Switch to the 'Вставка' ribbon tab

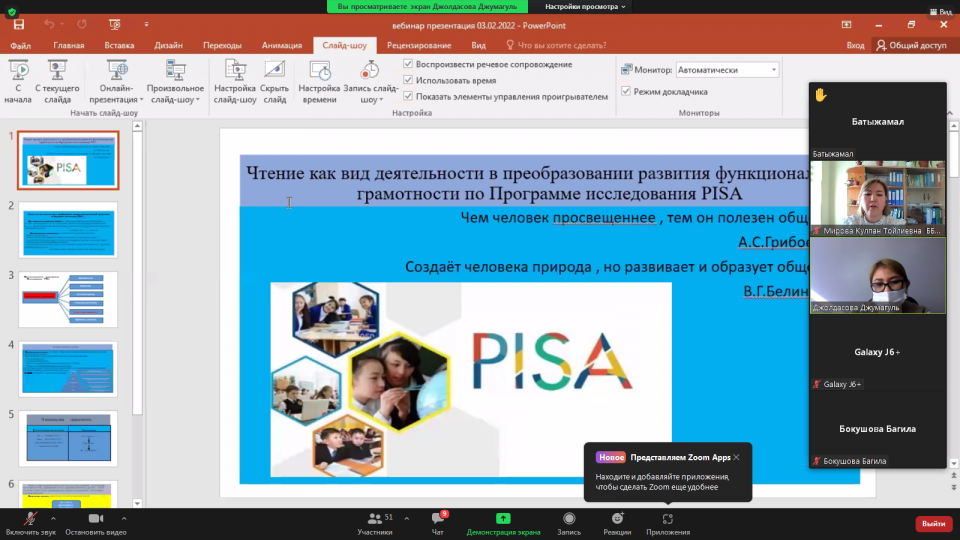tap(119, 45)
